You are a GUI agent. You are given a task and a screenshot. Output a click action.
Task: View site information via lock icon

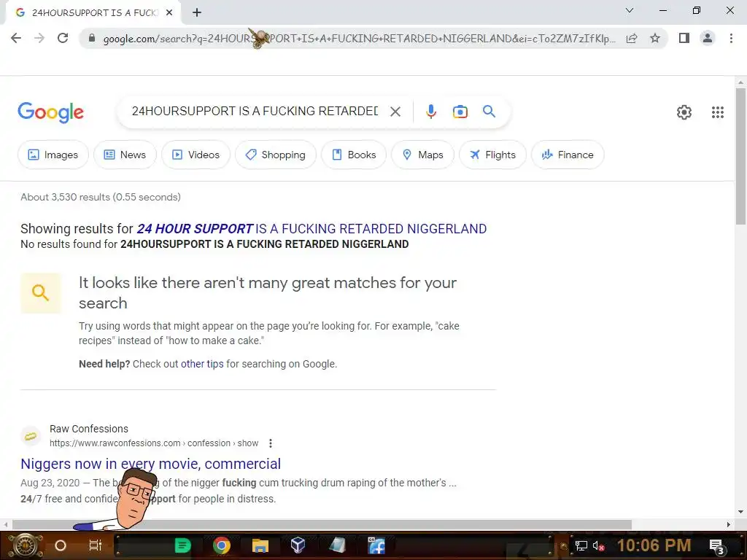[92, 38]
